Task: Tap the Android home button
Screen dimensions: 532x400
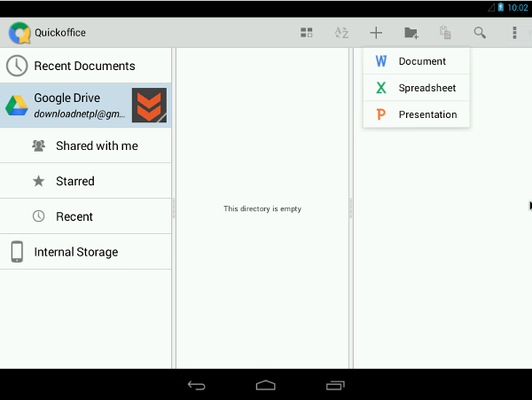Action: pos(266,385)
